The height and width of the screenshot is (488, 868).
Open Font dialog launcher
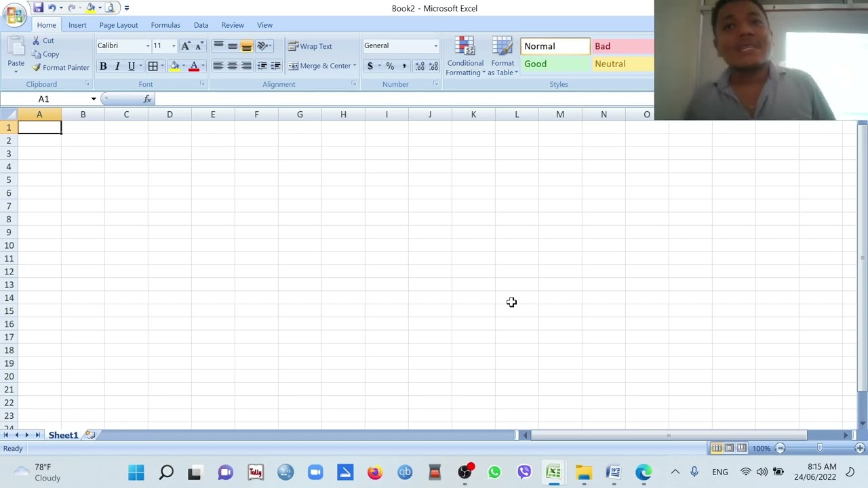pos(202,84)
